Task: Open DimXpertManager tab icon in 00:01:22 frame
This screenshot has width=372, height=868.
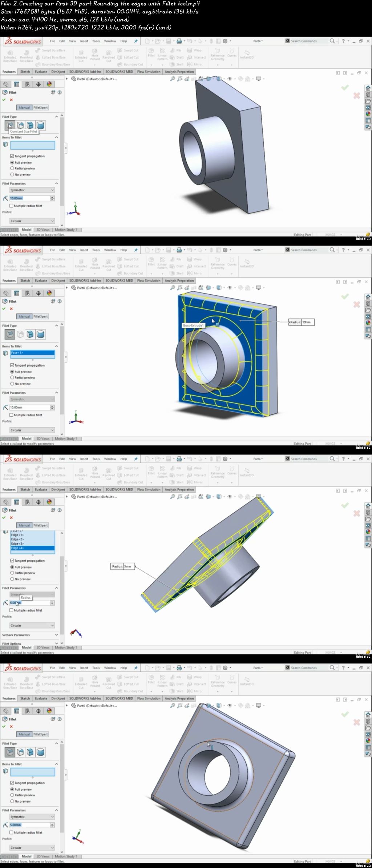Action: [x=39, y=711]
